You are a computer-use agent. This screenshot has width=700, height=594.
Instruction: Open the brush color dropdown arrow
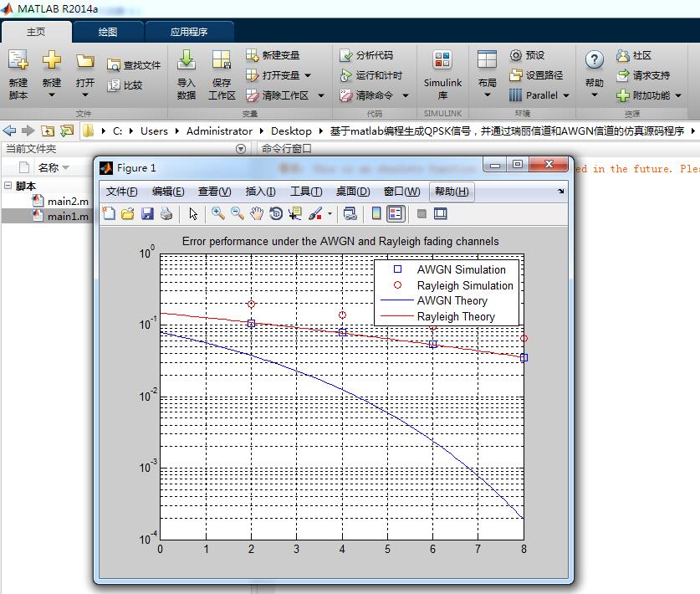tap(330, 213)
